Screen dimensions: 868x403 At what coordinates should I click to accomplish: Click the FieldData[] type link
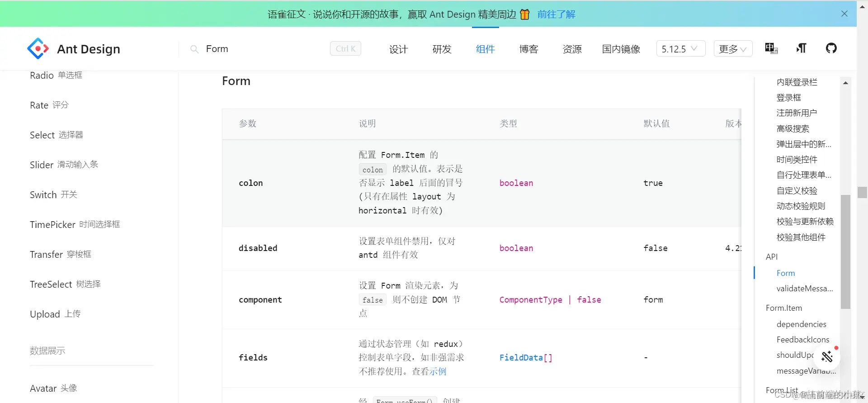coord(526,357)
